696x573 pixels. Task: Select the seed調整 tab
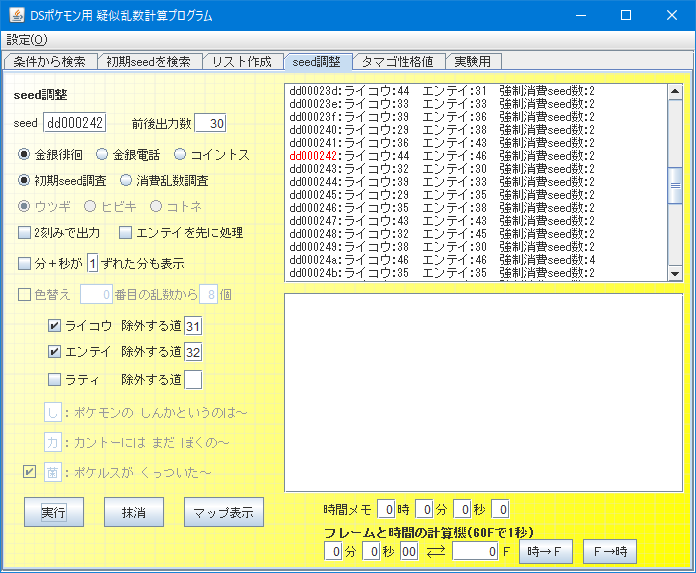tap(317, 61)
